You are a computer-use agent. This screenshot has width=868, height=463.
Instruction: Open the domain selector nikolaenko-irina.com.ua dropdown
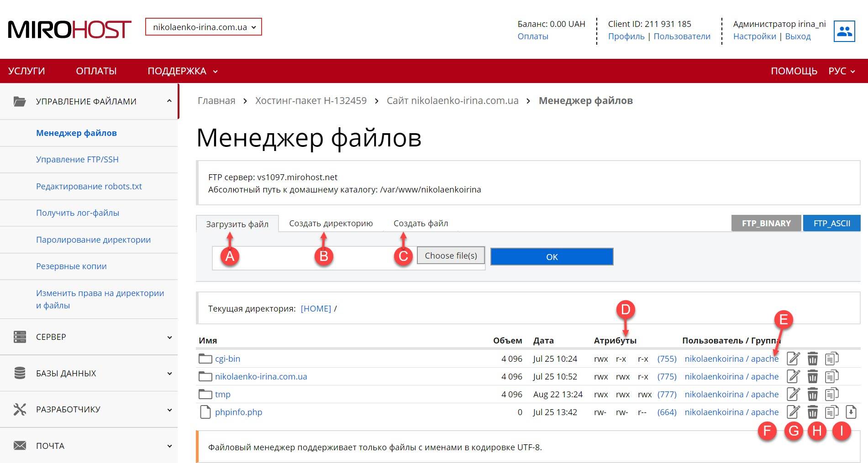[x=204, y=27]
